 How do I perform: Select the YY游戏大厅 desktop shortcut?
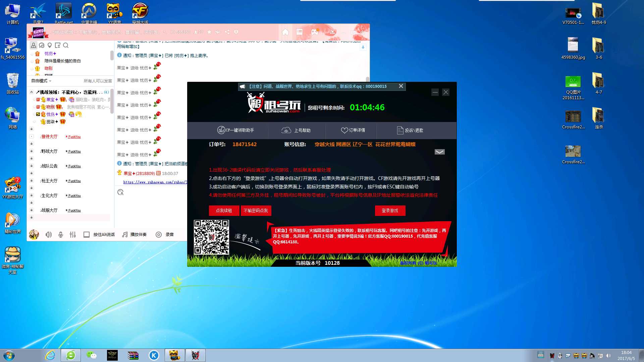click(x=13, y=188)
